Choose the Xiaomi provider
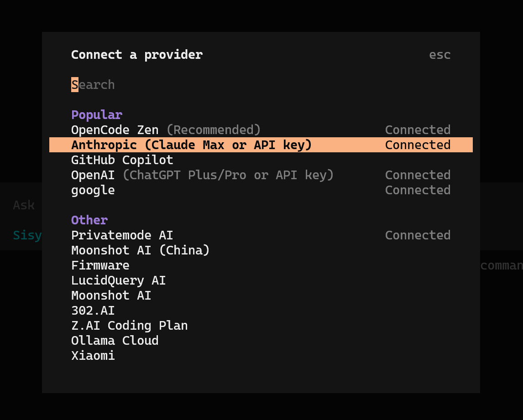The width and height of the screenshot is (523, 420). 261,355
